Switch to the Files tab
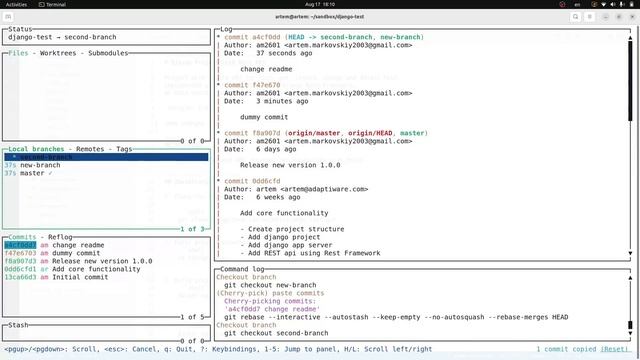The width and height of the screenshot is (640, 360). pos(18,53)
